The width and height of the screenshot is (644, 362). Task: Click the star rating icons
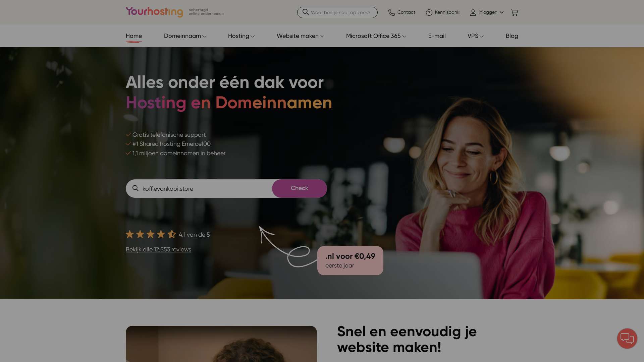(x=151, y=234)
